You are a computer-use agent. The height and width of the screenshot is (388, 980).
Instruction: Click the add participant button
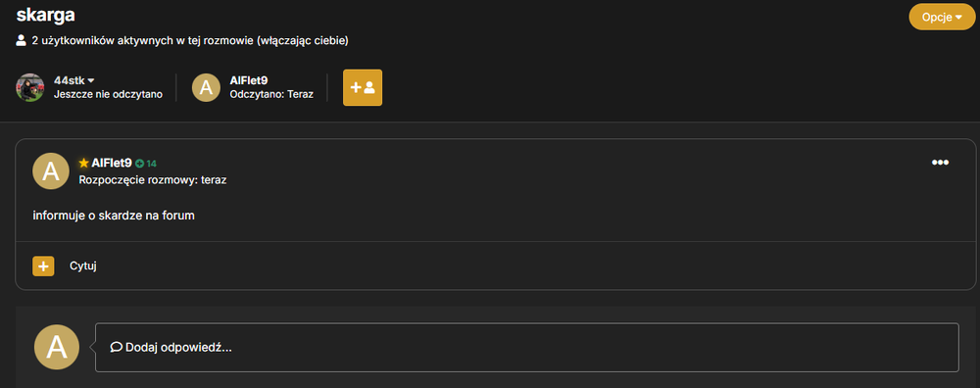(363, 87)
